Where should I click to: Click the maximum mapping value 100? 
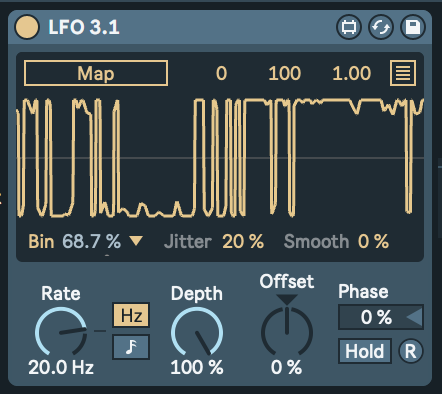pos(285,73)
